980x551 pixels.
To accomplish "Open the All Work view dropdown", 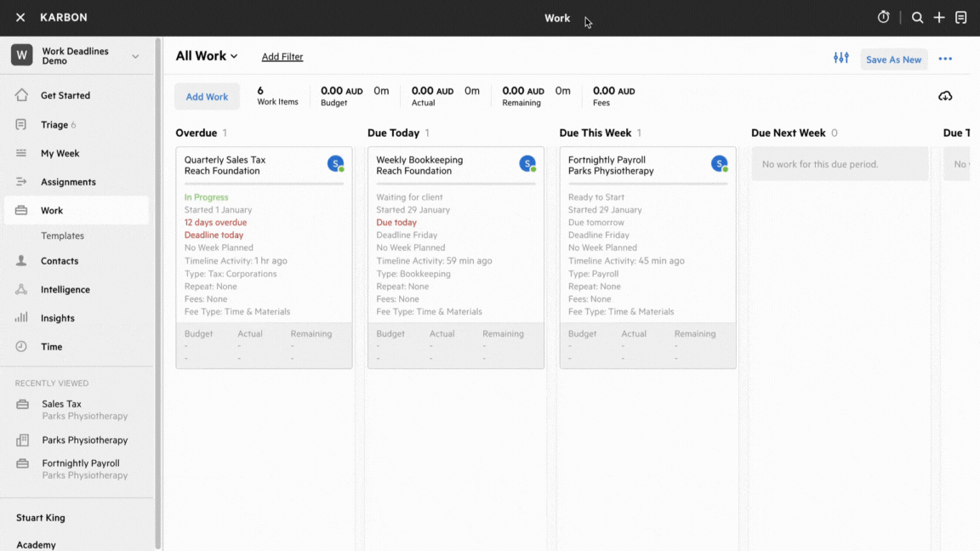I will click(207, 55).
